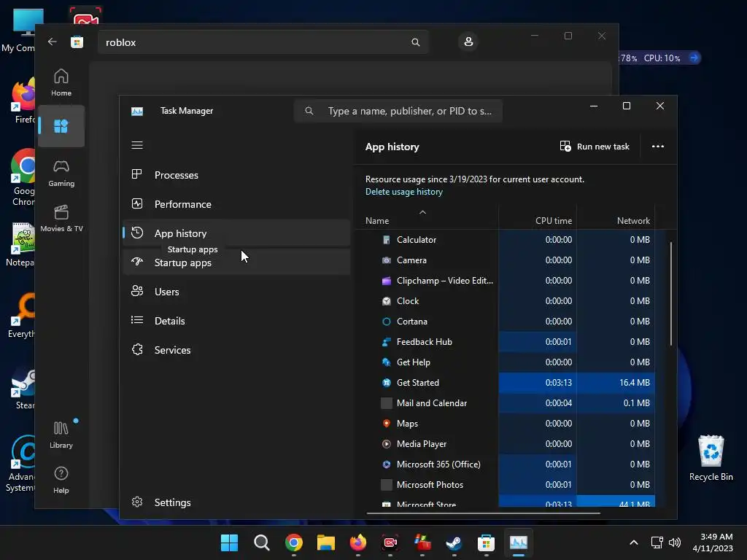Viewport: 747px width, 560px height.
Task: Select App history in the sidebar
Action: tap(236, 233)
